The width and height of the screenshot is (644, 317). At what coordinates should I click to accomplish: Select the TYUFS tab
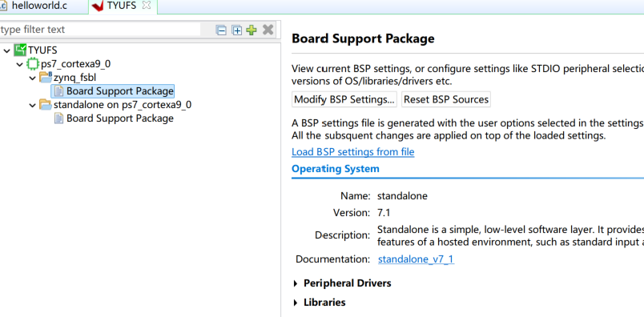point(122,6)
